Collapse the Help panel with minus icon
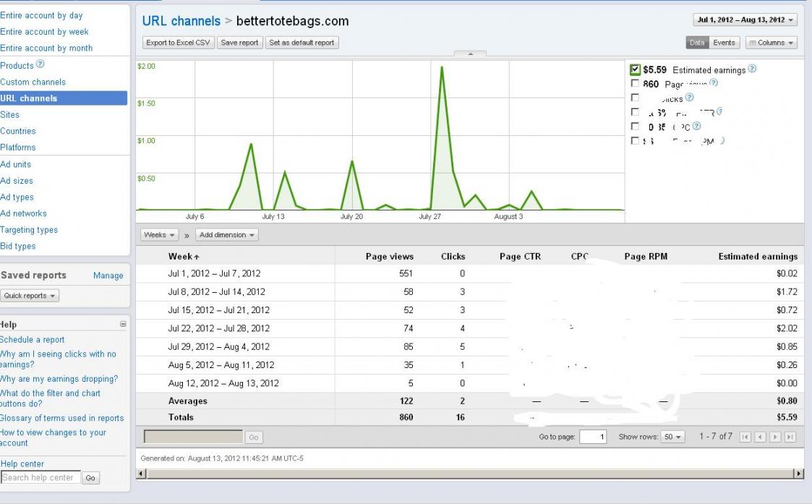The width and height of the screenshot is (812, 504). tap(123, 324)
